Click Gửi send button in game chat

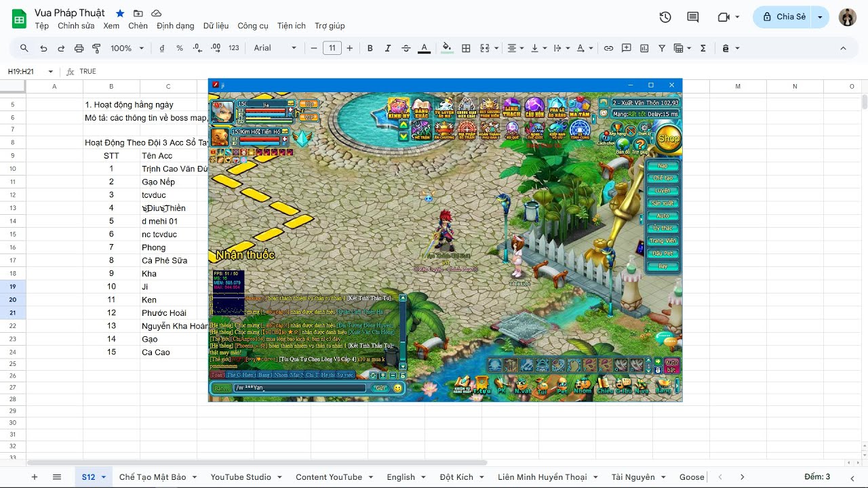point(380,388)
